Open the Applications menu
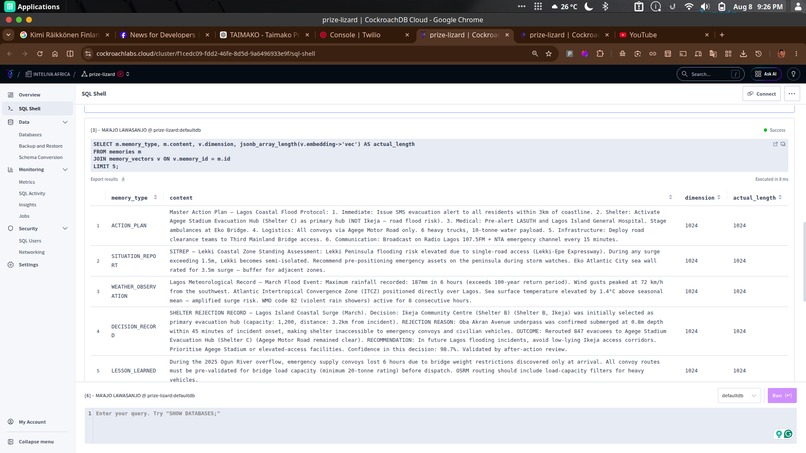 [32, 7]
